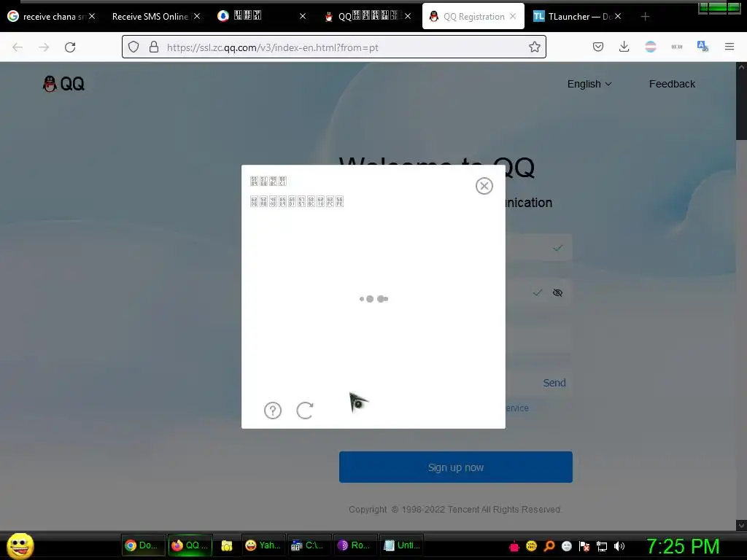
Task: Click the service agreement link text
Action: coord(517,408)
